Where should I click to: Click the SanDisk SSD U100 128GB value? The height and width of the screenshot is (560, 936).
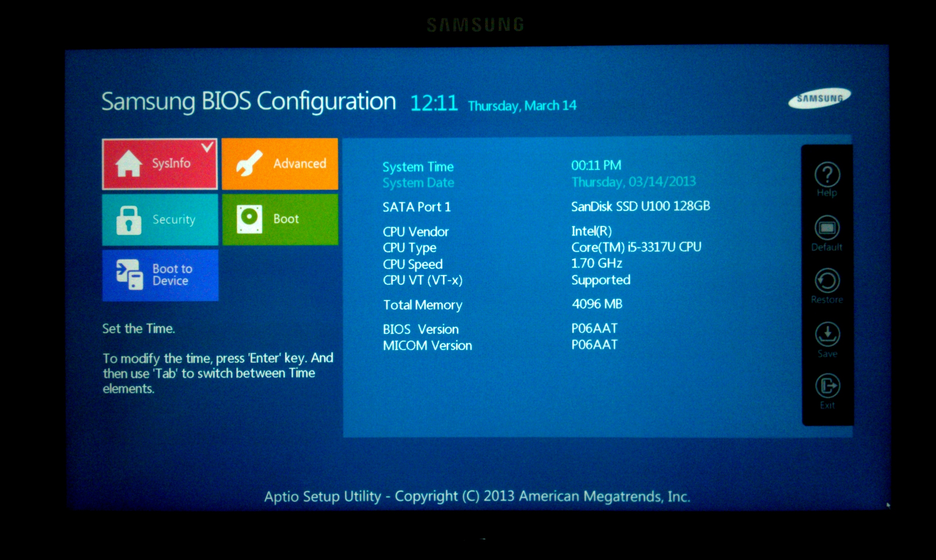(640, 206)
